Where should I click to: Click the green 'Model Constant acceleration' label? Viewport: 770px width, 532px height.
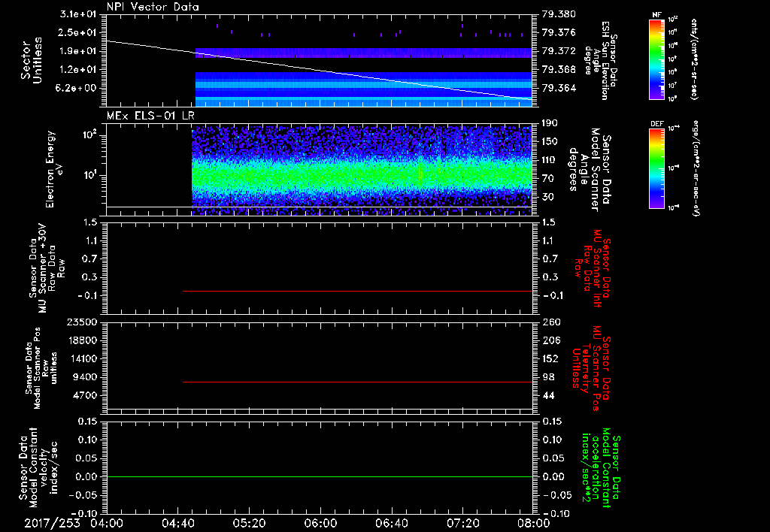click(601, 468)
